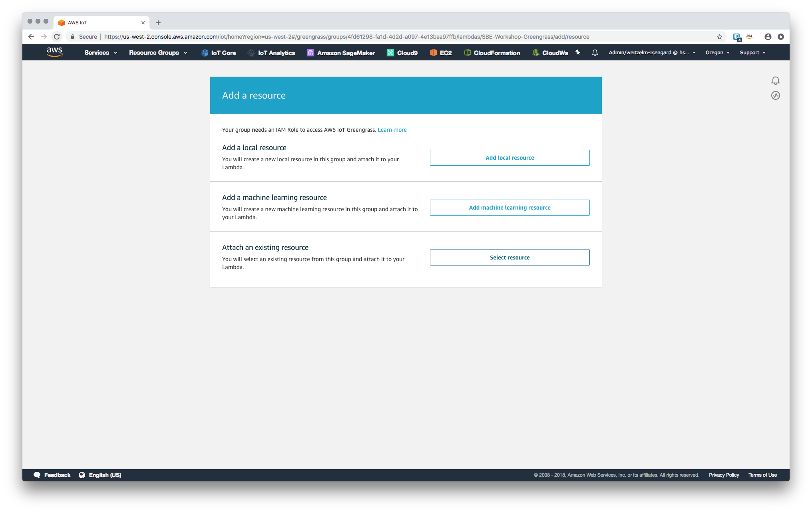This screenshot has width=812, height=513.
Task: Open the EC2 shortcut
Action: [x=441, y=53]
